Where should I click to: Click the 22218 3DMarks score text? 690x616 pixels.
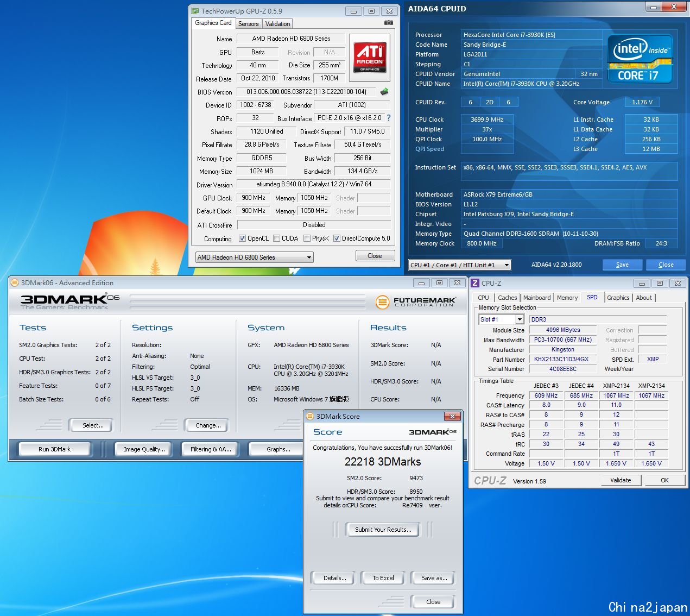click(383, 462)
